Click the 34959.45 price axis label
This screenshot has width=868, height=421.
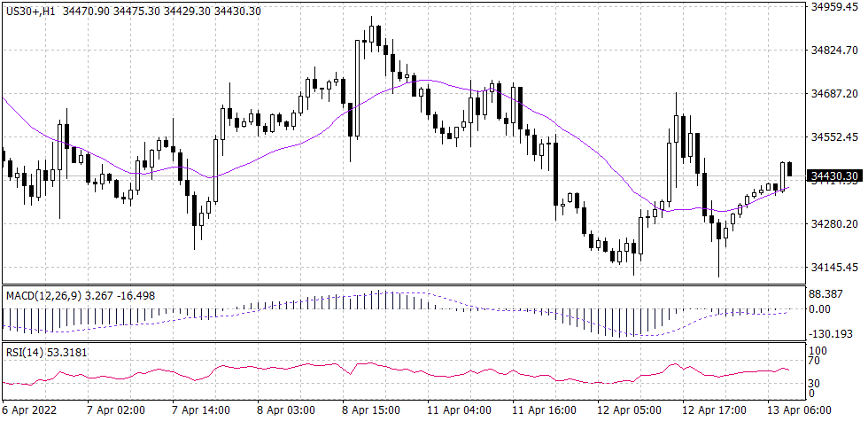point(837,7)
